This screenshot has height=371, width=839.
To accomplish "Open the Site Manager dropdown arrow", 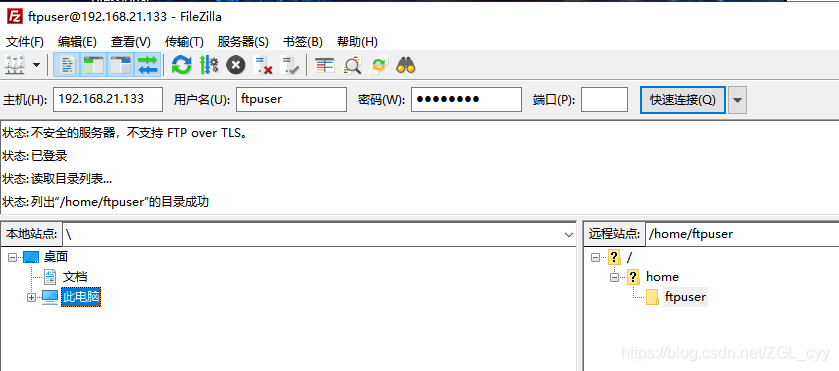I will click(36, 65).
